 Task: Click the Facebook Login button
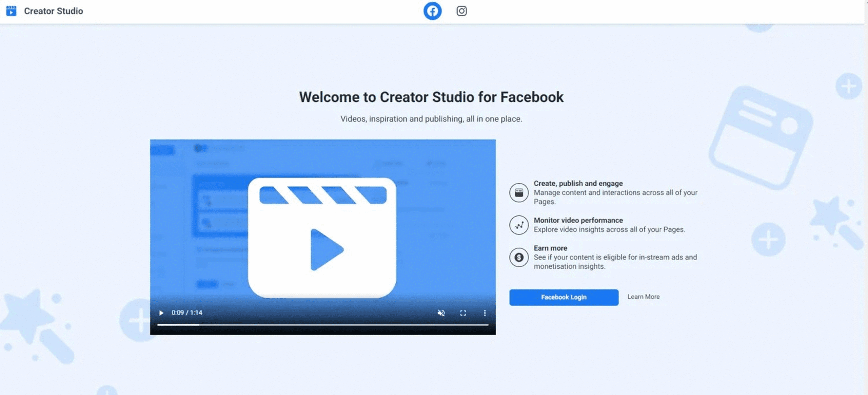pos(564,297)
